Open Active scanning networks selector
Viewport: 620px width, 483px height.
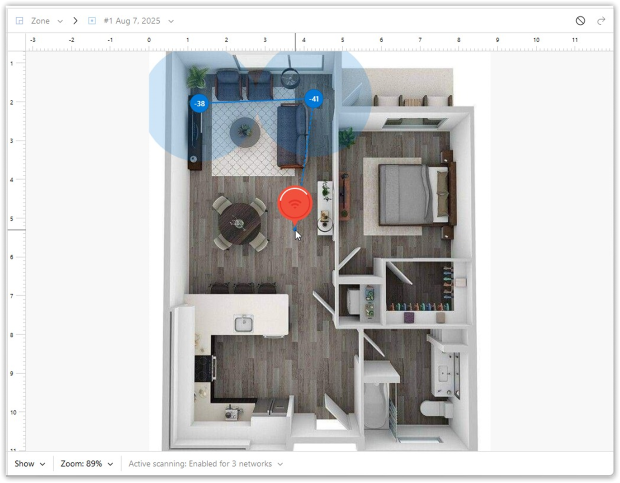tap(205, 464)
